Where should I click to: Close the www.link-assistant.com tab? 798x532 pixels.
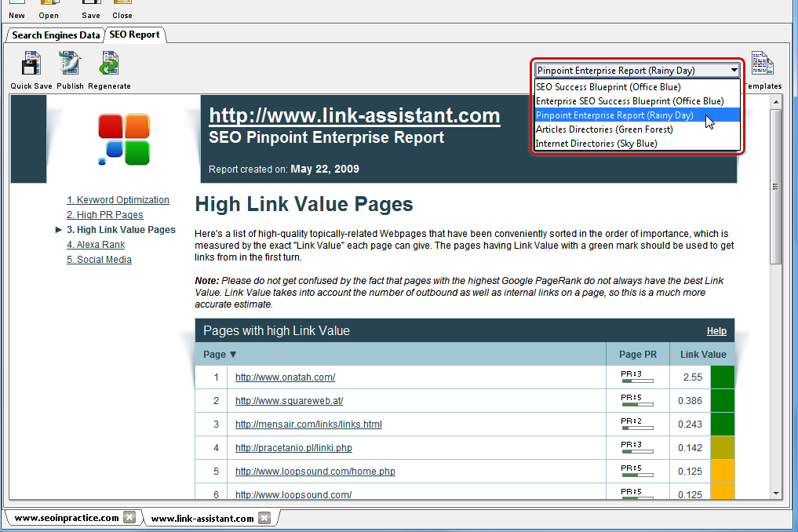264,518
